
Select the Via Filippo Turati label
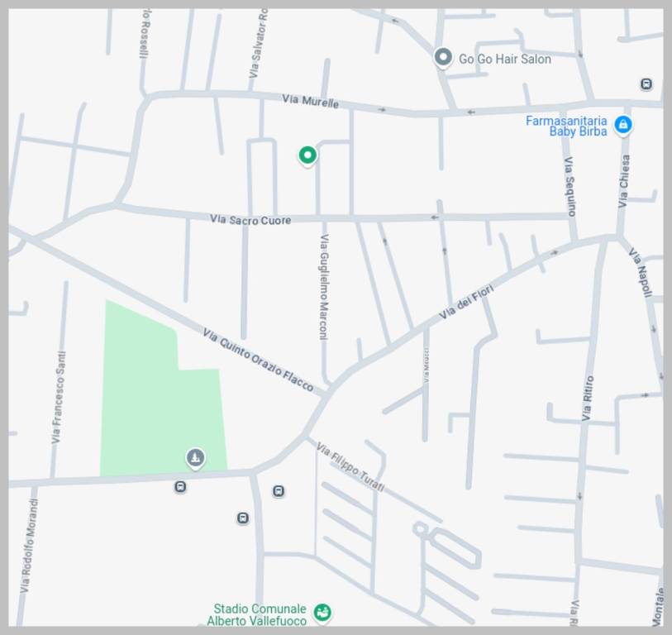pos(350,467)
